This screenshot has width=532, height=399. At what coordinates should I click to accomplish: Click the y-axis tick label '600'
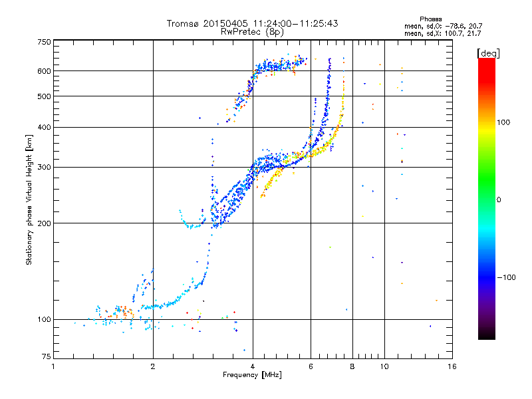point(45,71)
